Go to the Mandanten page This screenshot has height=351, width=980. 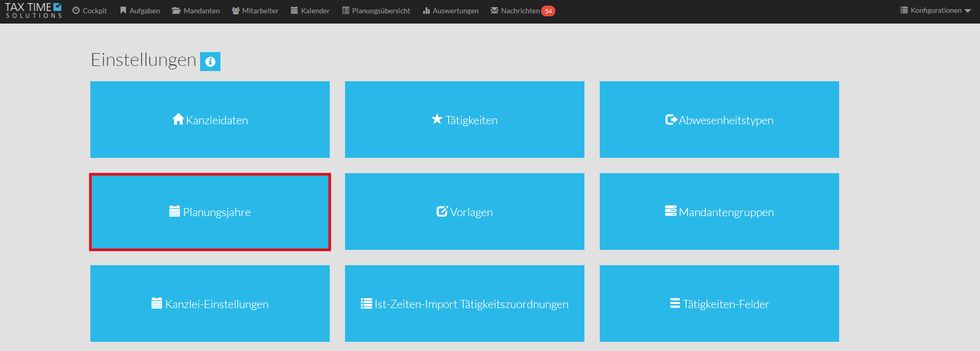pos(196,11)
